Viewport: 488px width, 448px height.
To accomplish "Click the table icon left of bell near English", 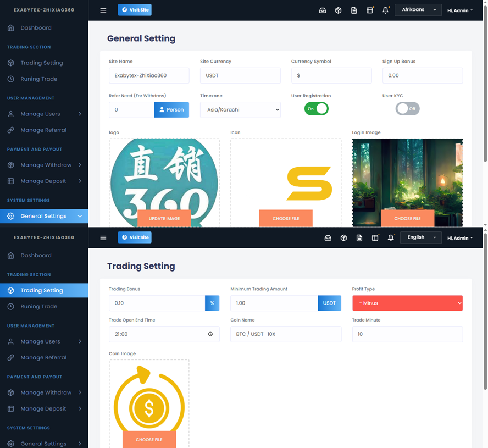I will (375, 237).
